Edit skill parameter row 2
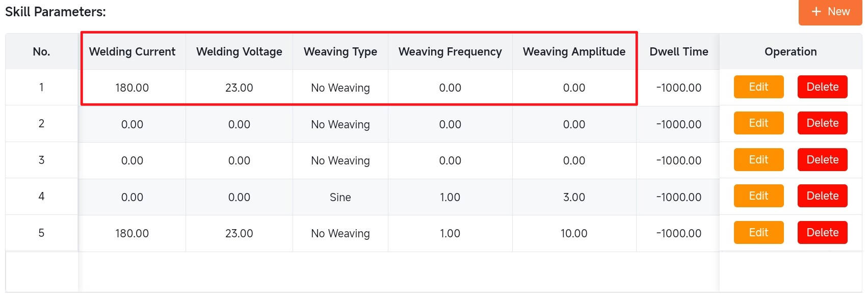 tap(758, 123)
